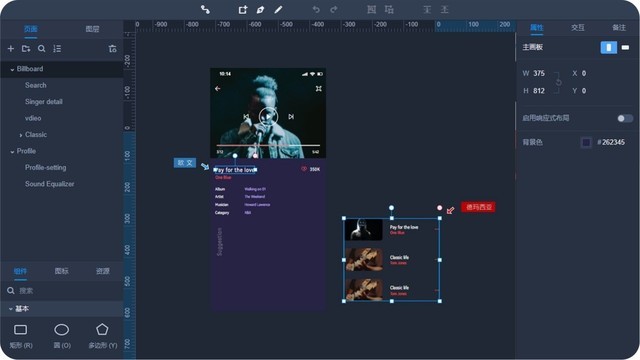This screenshot has height=360, width=640.
Task: Toggle the responsive layout switch
Action: tap(624, 118)
